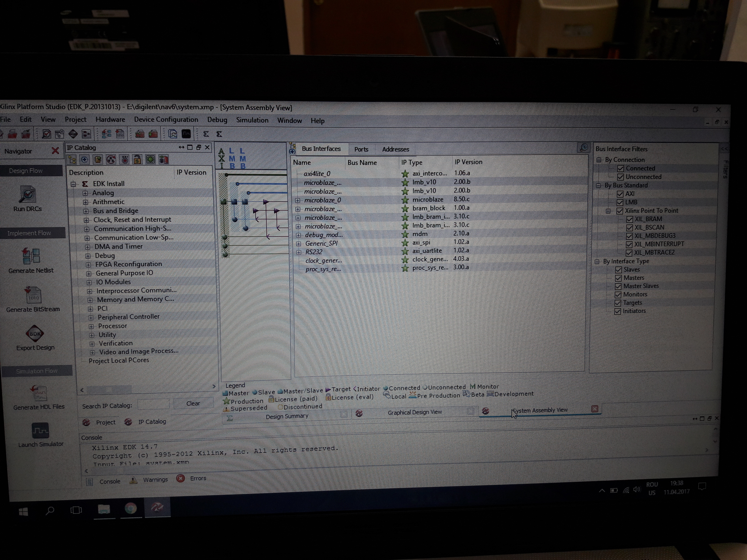This screenshot has width=747, height=560.
Task: Switch to the Design Summary tab
Action: [287, 416]
